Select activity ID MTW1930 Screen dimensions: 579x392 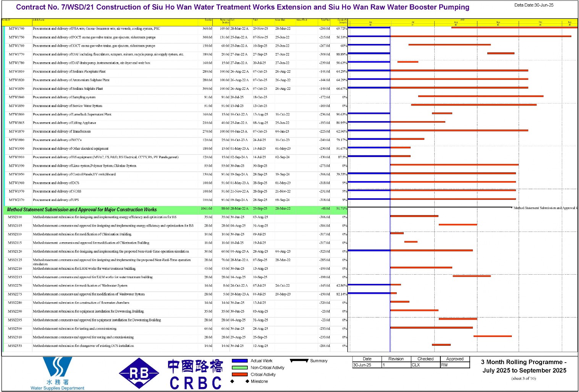click(16, 166)
